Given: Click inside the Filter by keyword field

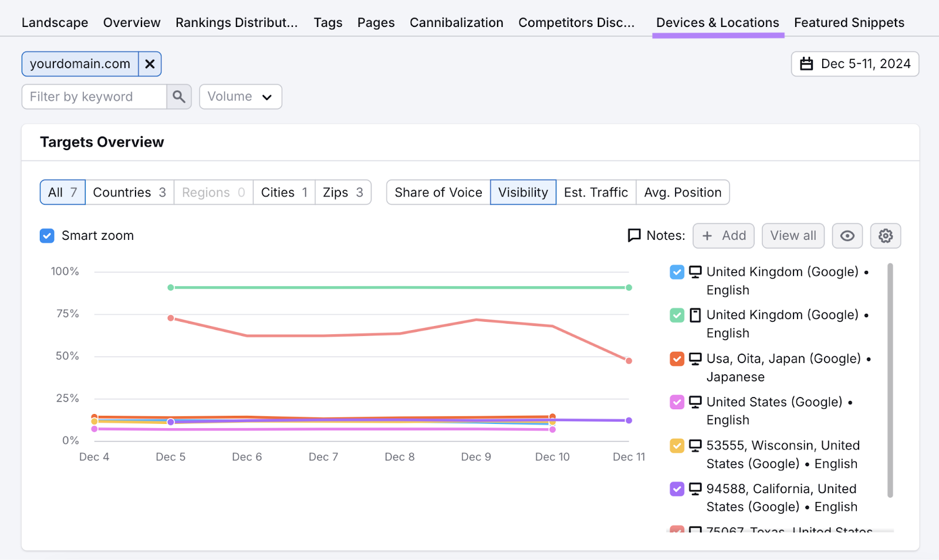Looking at the screenshot, I should point(94,96).
